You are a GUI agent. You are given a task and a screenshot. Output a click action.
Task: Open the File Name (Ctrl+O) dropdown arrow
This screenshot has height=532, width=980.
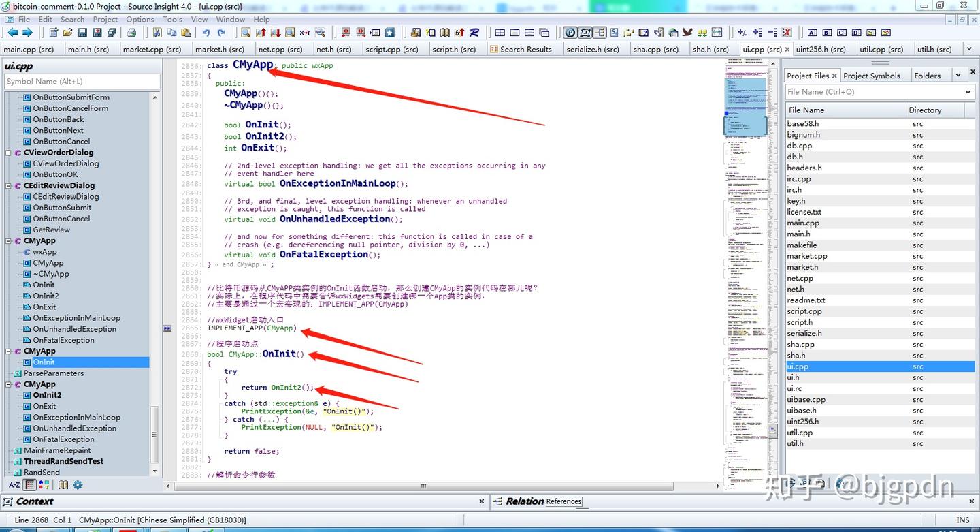point(968,92)
